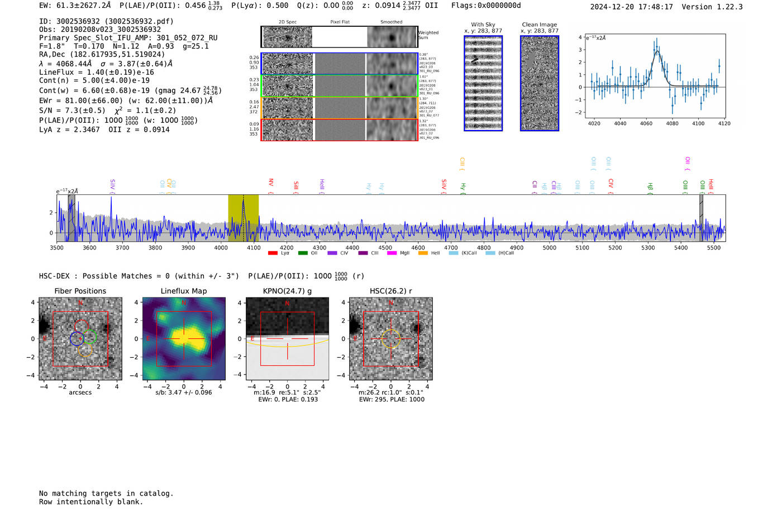Select the Cont(n) = 5.00(±4.00)e-19 line
782x532 pixels.
coord(94,80)
